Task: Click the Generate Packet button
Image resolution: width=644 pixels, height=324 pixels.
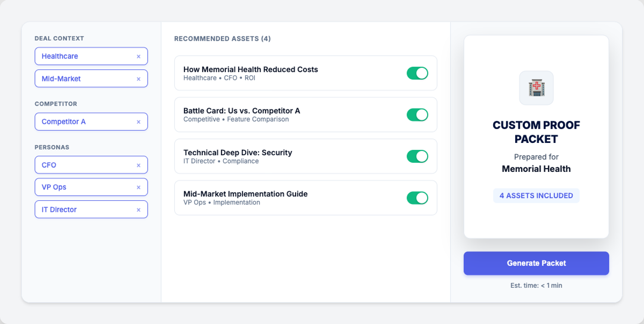Action: [536, 263]
